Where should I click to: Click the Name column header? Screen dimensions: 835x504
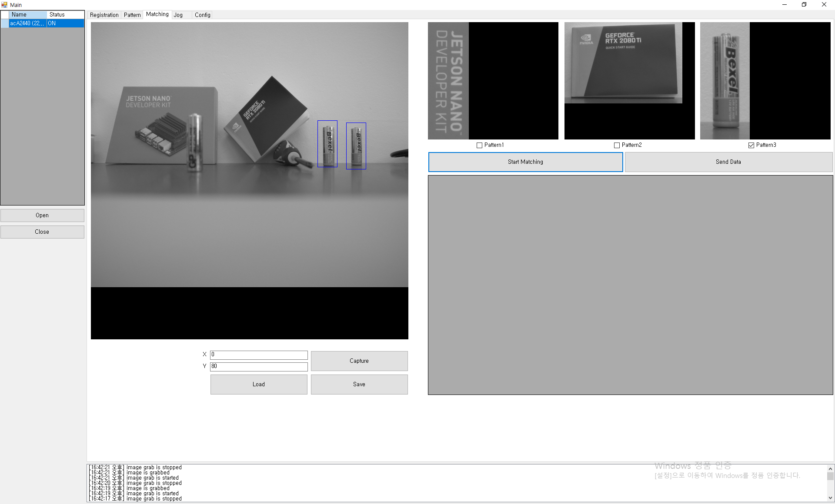(28, 15)
